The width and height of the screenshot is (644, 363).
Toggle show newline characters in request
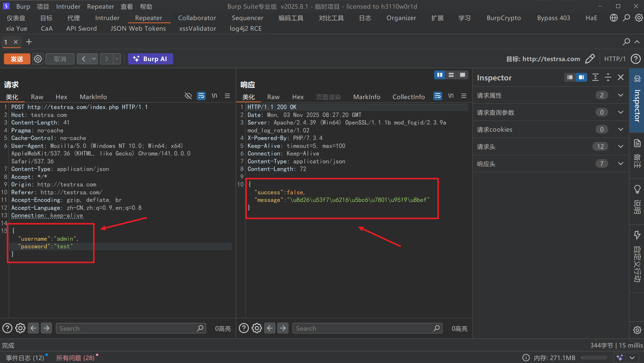click(214, 96)
